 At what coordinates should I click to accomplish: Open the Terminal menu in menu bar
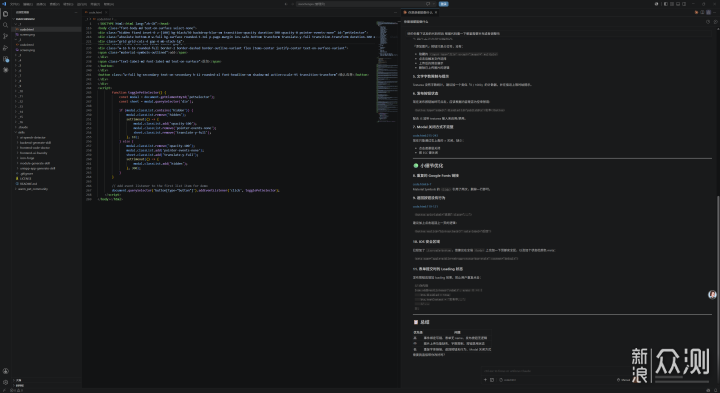coord(95,4)
